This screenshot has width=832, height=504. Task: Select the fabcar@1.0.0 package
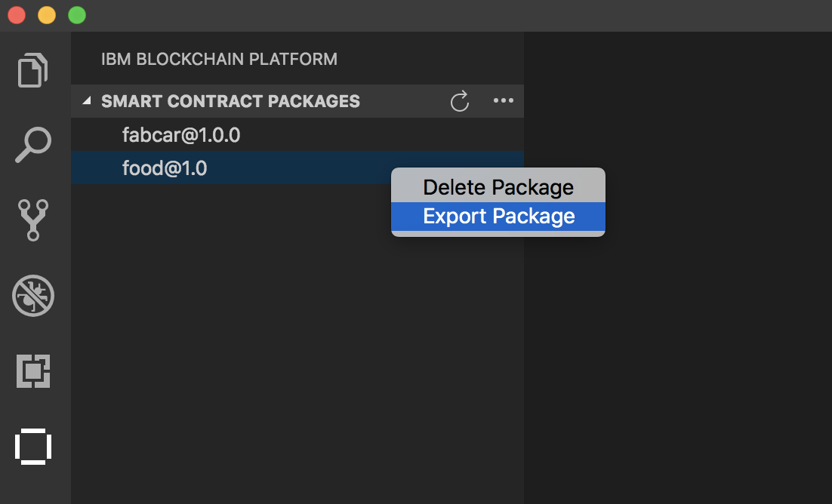(181, 136)
